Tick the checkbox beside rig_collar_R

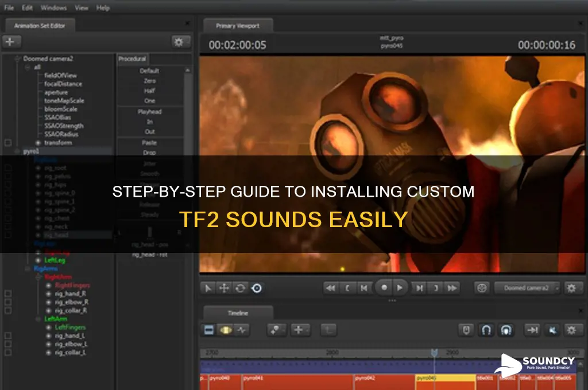[8, 311]
